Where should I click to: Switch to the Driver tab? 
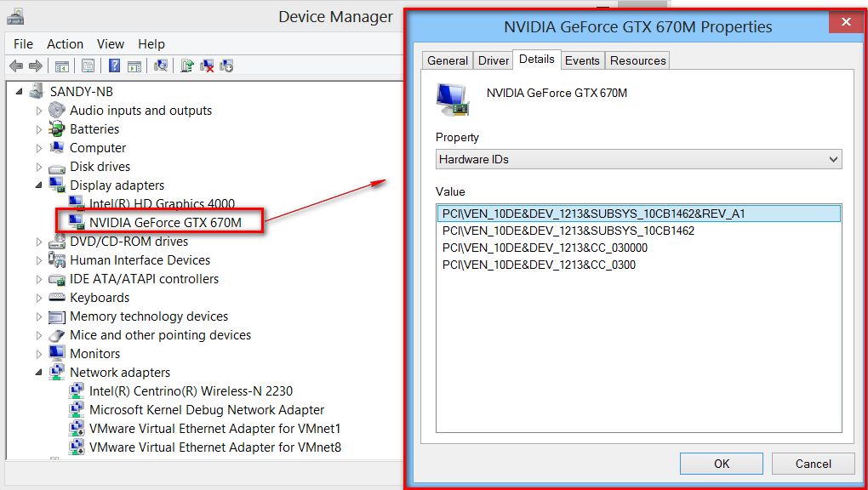(x=494, y=60)
